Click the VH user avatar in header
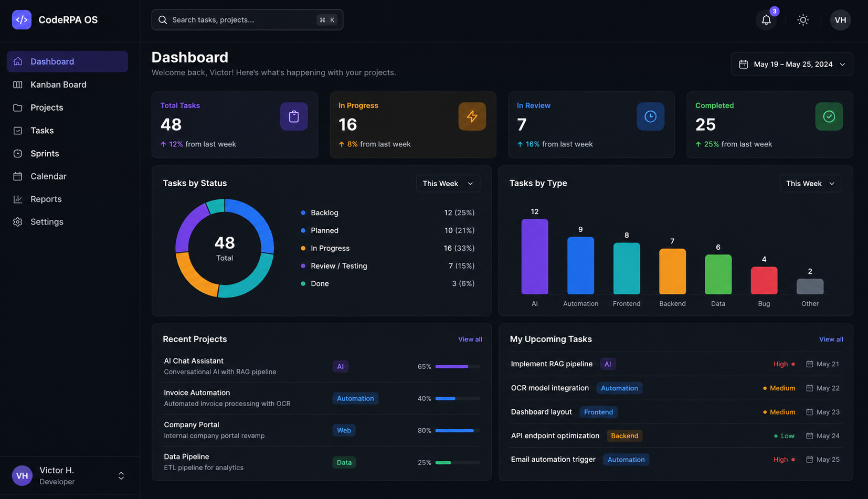This screenshot has width=868, height=499. pos(840,20)
